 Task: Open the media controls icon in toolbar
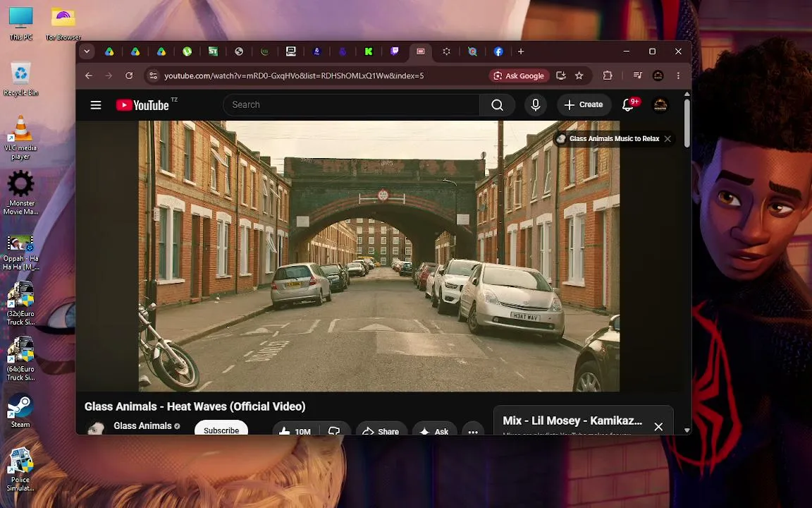[637, 75]
